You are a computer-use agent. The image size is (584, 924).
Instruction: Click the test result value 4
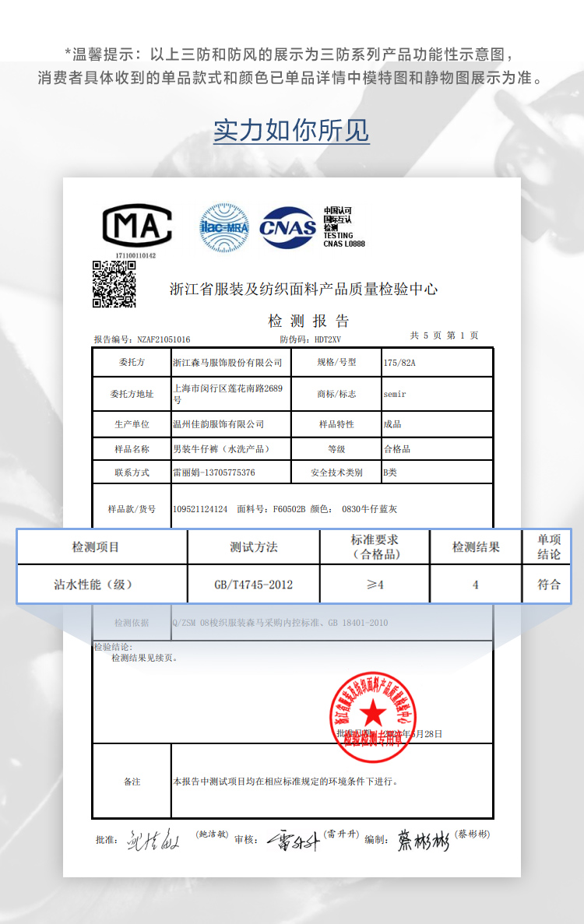pos(476,585)
